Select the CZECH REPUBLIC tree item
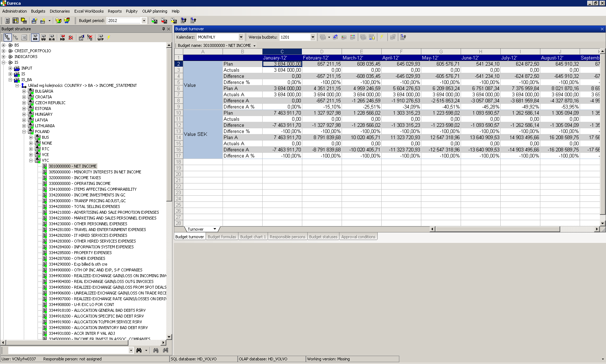 coord(50,103)
